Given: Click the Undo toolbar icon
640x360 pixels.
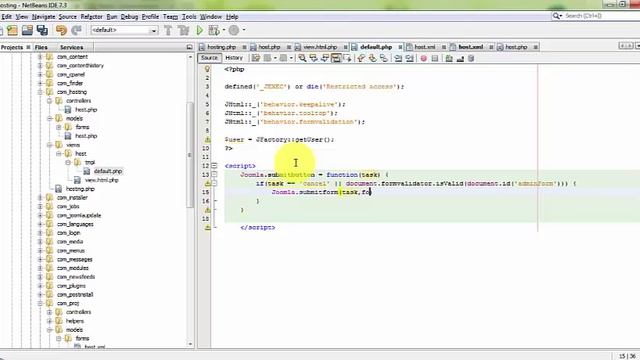Looking at the screenshot, I should [x=61, y=30].
